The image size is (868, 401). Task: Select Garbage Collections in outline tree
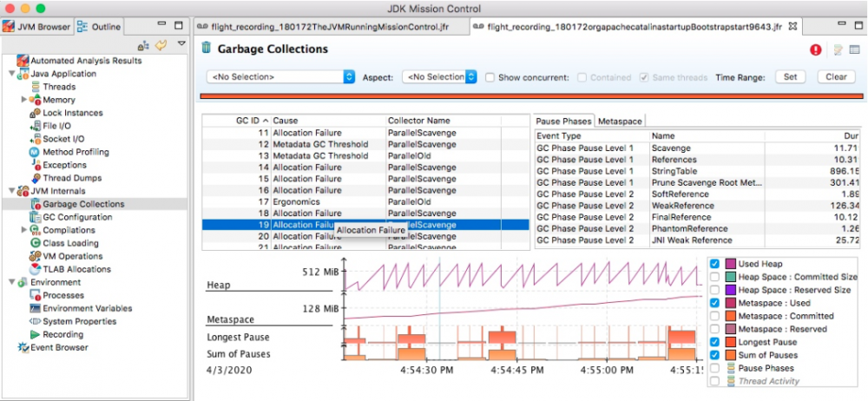[83, 204]
